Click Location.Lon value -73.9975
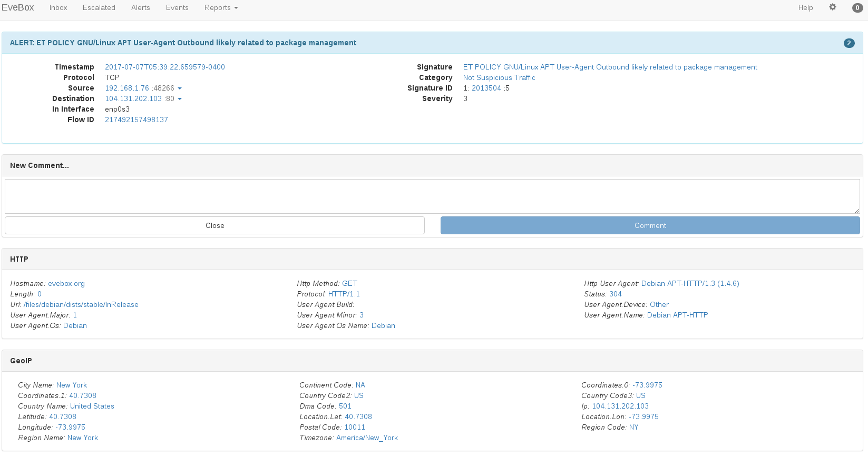The image size is (868, 457). point(643,417)
